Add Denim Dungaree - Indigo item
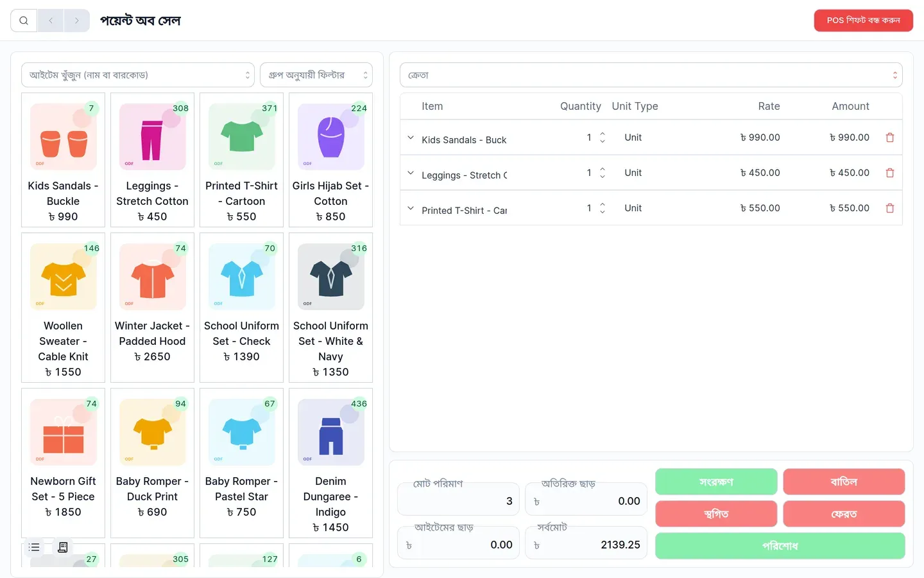 click(330, 463)
